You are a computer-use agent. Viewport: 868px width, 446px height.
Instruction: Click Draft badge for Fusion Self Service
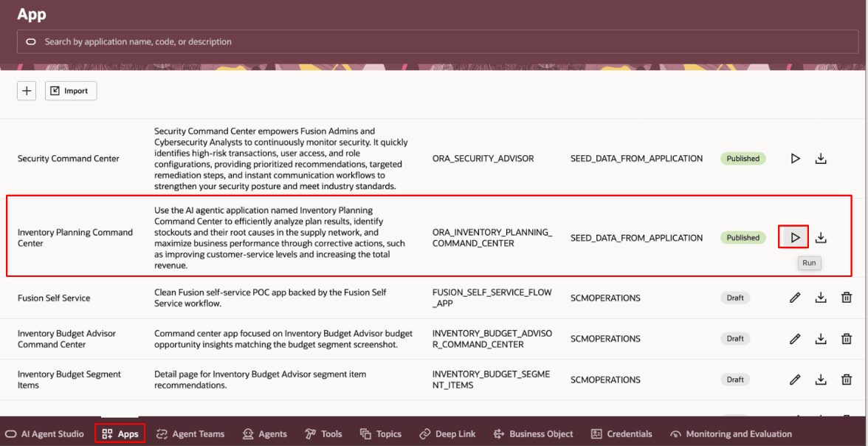tap(735, 298)
